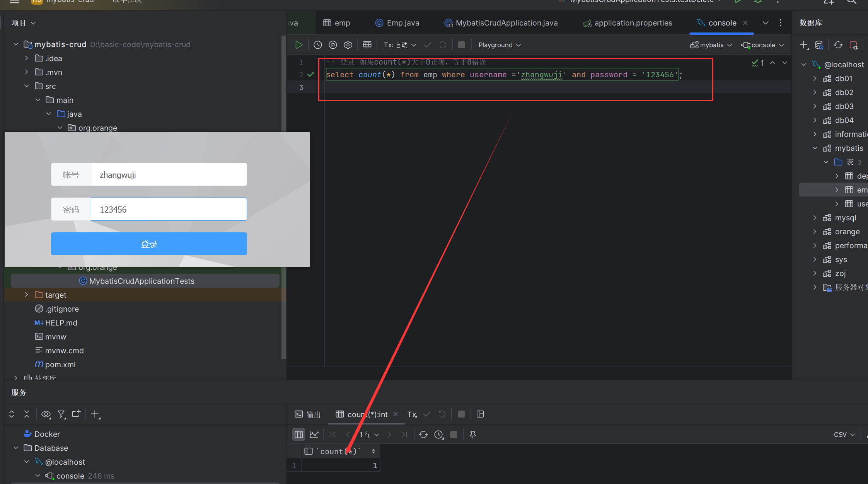Close the console editor tab

745,23
